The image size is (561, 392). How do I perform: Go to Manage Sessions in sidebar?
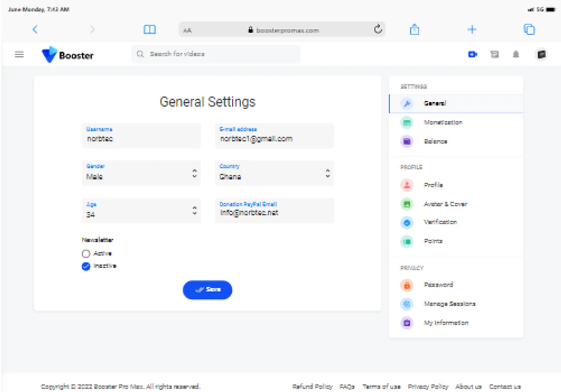(x=449, y=304)
